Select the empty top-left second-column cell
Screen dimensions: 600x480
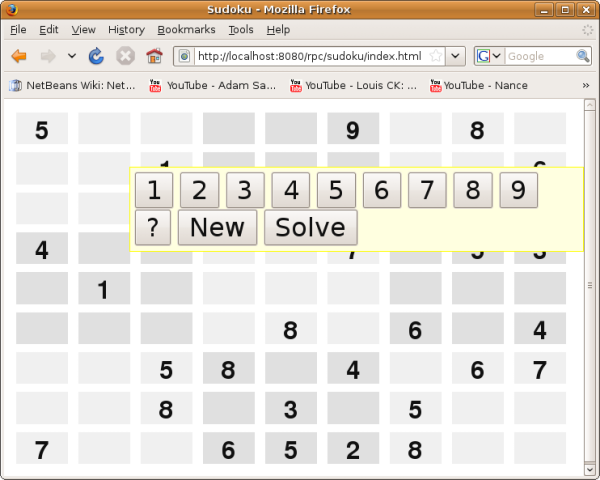tap(104, 129)
